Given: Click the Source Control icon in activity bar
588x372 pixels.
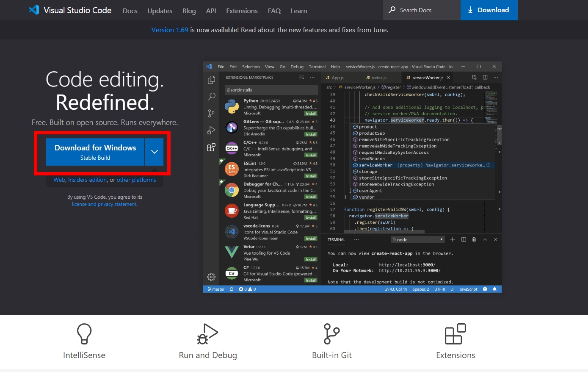Looking at the screenshot, I should click(x=211, y=113).
